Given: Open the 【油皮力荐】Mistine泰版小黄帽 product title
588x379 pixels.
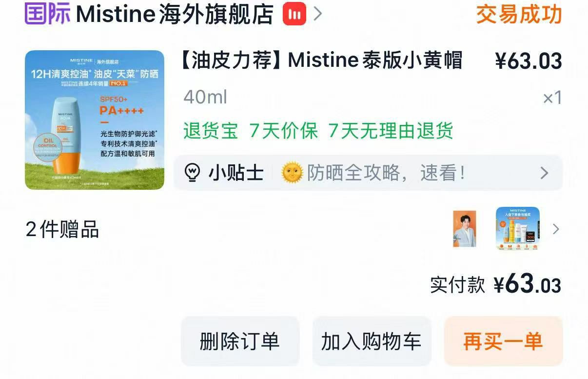Looking at the screenshot, I should point(321,60).
